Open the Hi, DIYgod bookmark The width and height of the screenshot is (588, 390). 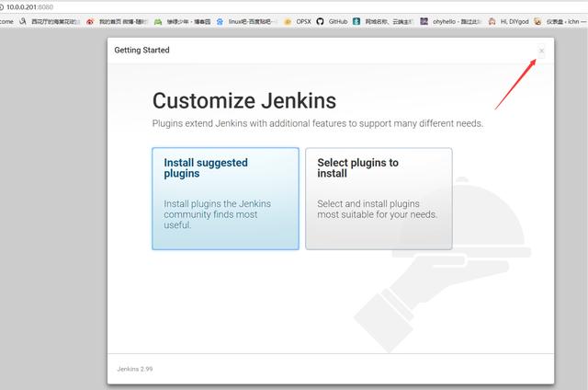coord(508,22)
